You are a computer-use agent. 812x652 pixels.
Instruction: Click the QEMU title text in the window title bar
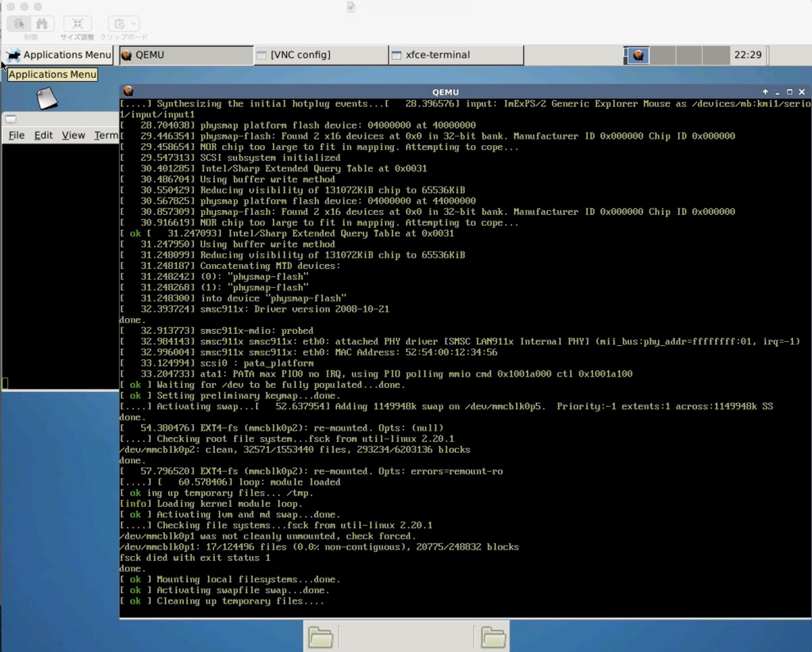click(x=446, y=92)
